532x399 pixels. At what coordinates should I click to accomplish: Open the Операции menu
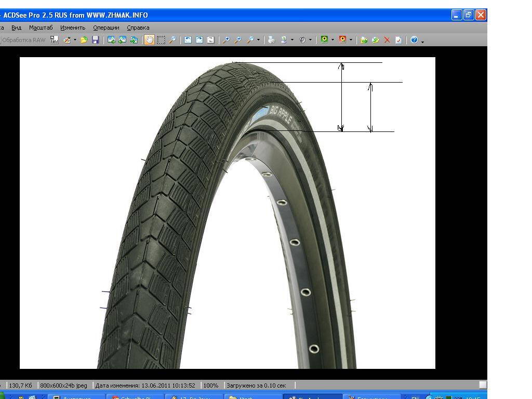click(106, 28)
